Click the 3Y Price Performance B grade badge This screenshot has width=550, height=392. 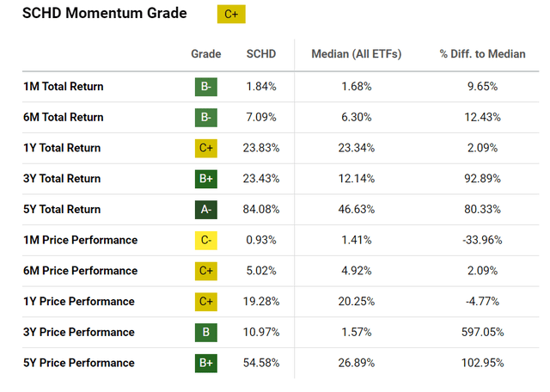pyautogui.click(x=205, y=333)
